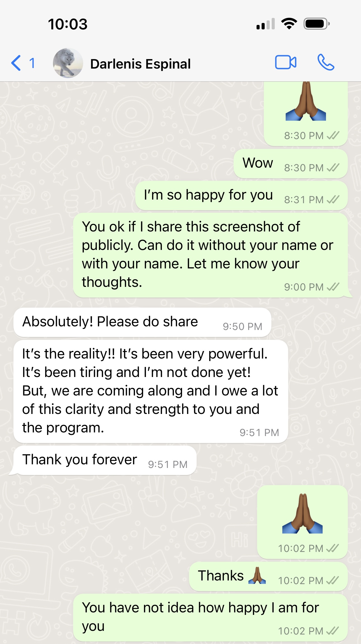
Task: Tap the 10:03 clock in status bar
Action: [67, 24]
